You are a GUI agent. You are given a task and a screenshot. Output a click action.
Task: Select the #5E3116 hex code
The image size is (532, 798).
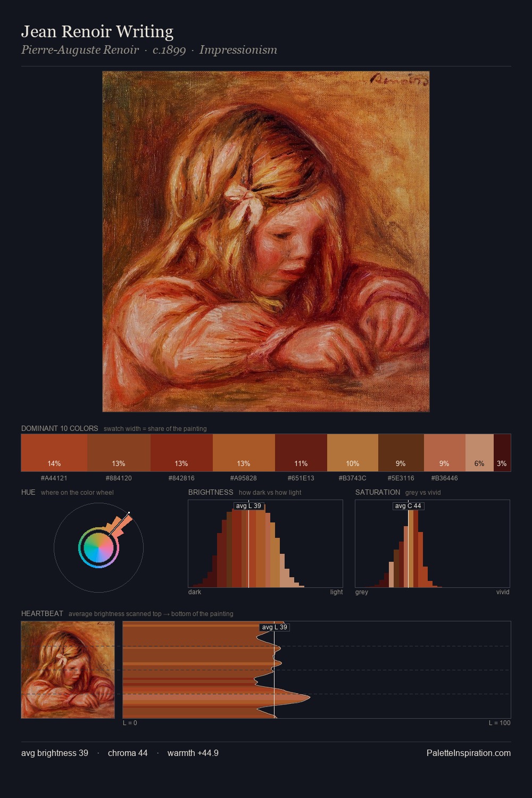tap(401, 478)
